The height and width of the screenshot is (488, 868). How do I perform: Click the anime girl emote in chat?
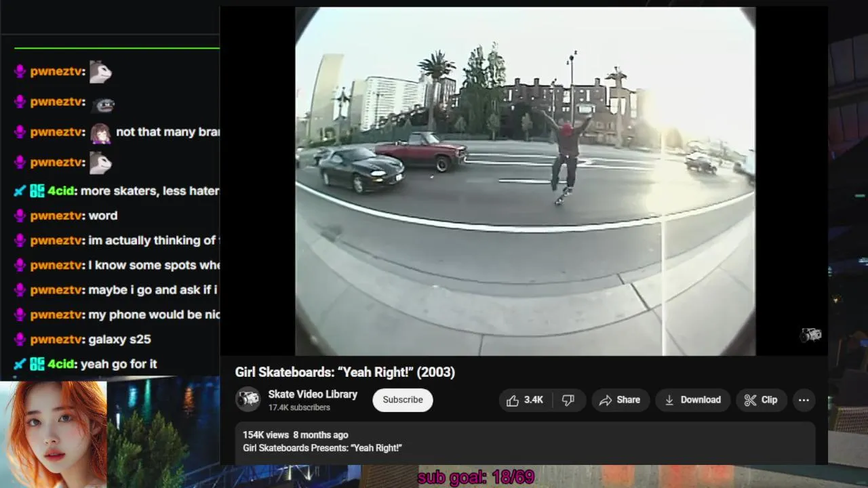(101, 132)
